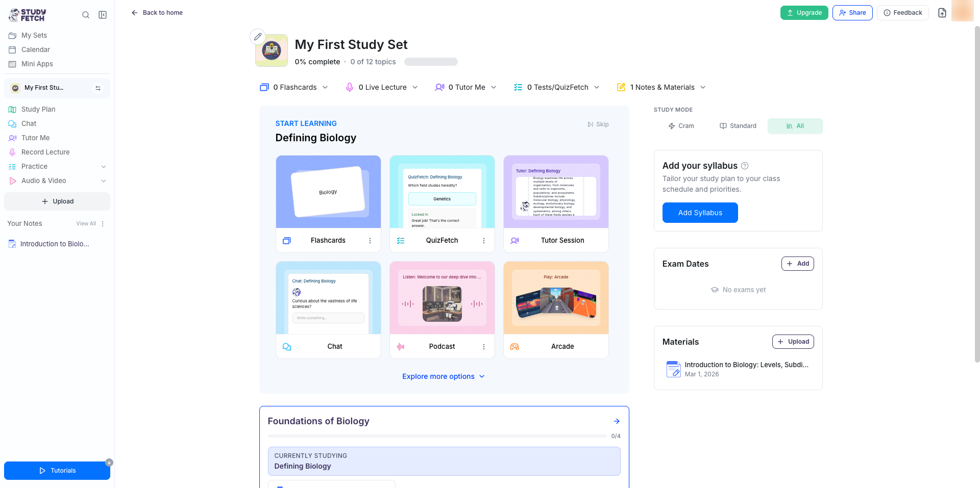The width and height of the screenshot is (980, 488).
Task: Expand the 0 Flashcards dropdown
Action: click(x=294, y=87)
